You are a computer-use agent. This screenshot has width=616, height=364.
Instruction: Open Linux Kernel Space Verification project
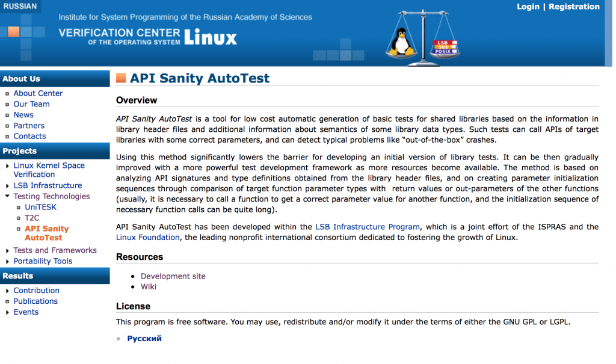49,170
